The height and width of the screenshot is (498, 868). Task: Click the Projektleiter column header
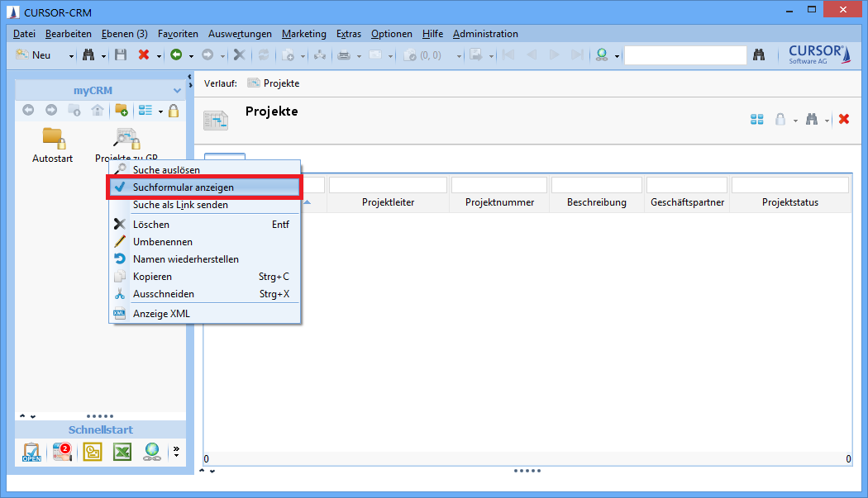[x=388, y=202]
